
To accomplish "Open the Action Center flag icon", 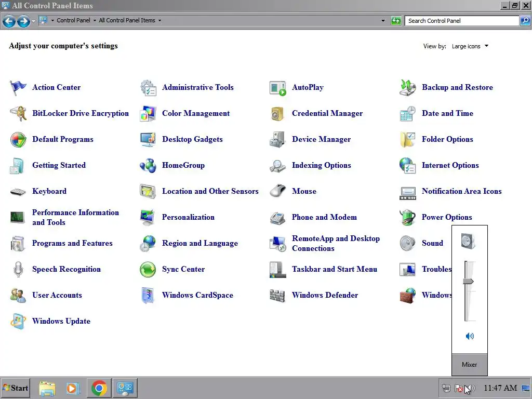I will [18, 87].
